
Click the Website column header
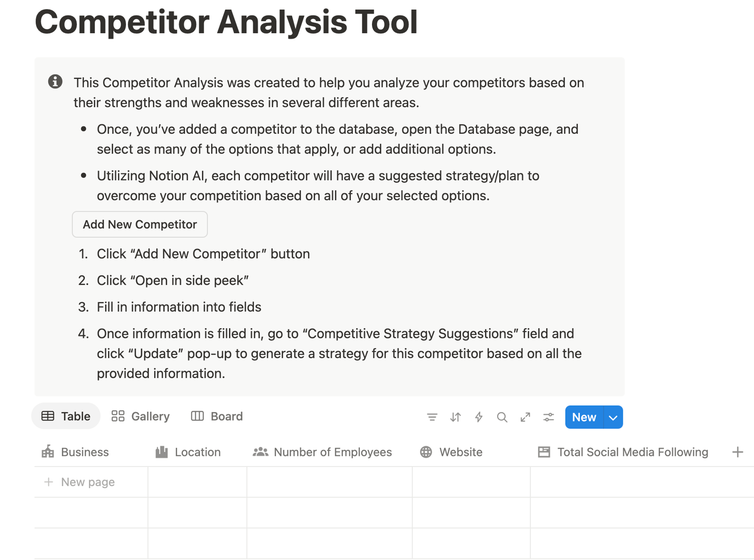tap(460, 452)
